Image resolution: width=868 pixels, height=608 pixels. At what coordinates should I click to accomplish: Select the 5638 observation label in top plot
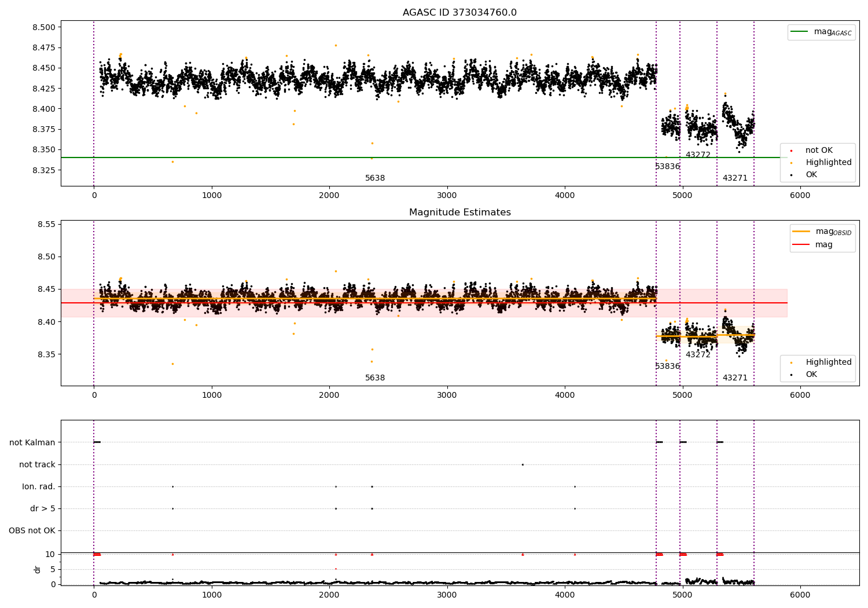375,178
